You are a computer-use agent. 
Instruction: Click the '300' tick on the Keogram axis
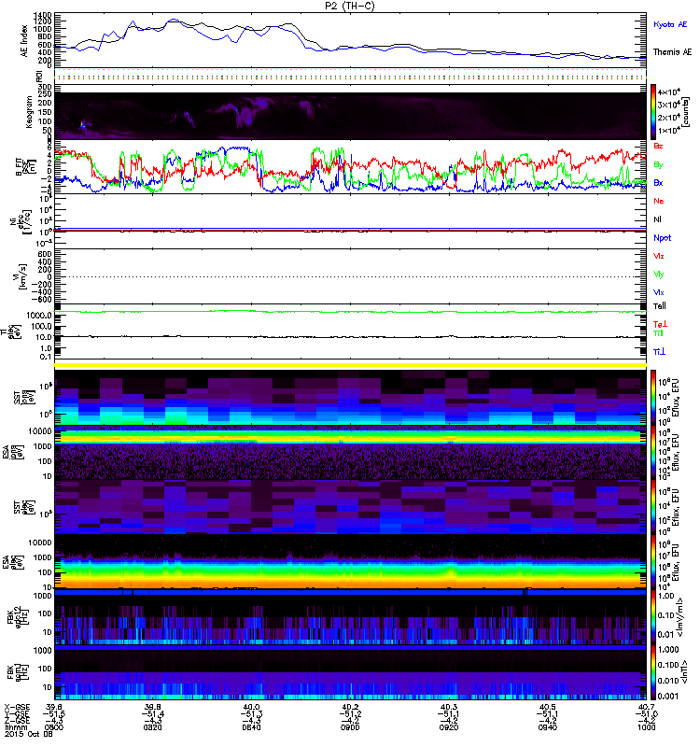45,87
